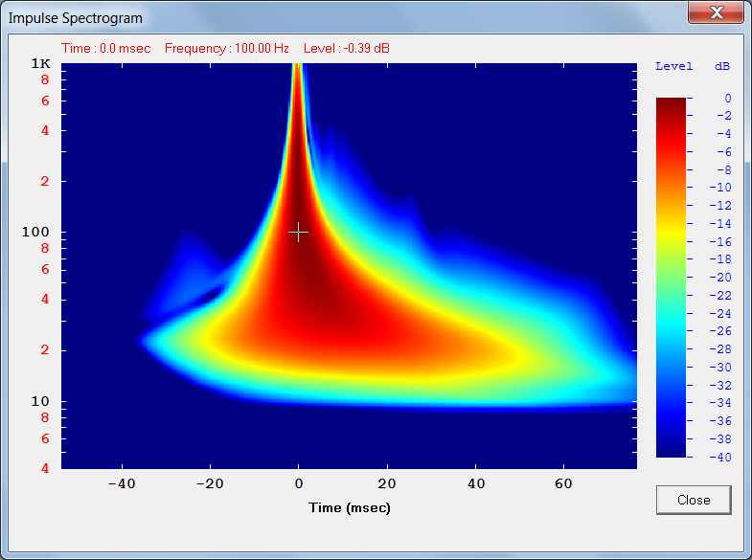752x560 pixels.
Task: Click the '0' time axis label
Action: point(299,483)
